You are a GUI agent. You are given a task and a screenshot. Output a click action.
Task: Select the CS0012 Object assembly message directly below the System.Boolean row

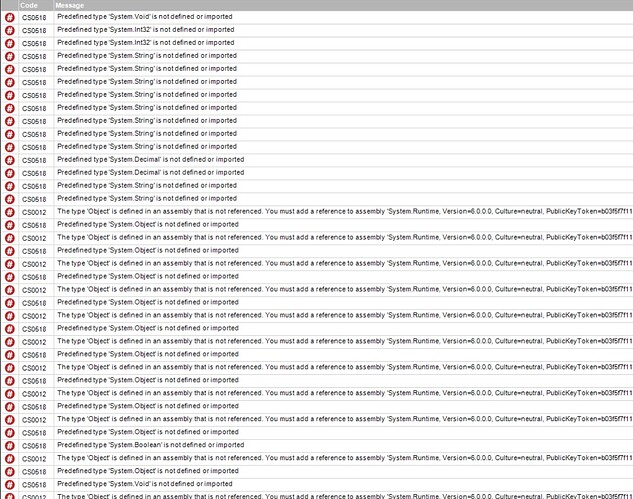pos(345,458)
